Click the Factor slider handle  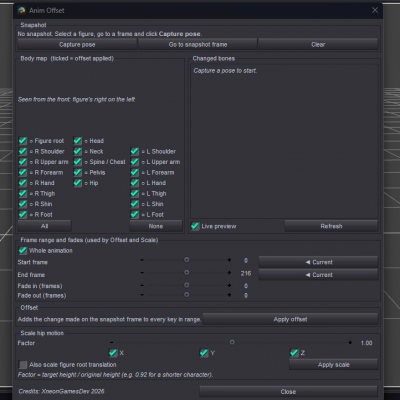click(232, 342)
